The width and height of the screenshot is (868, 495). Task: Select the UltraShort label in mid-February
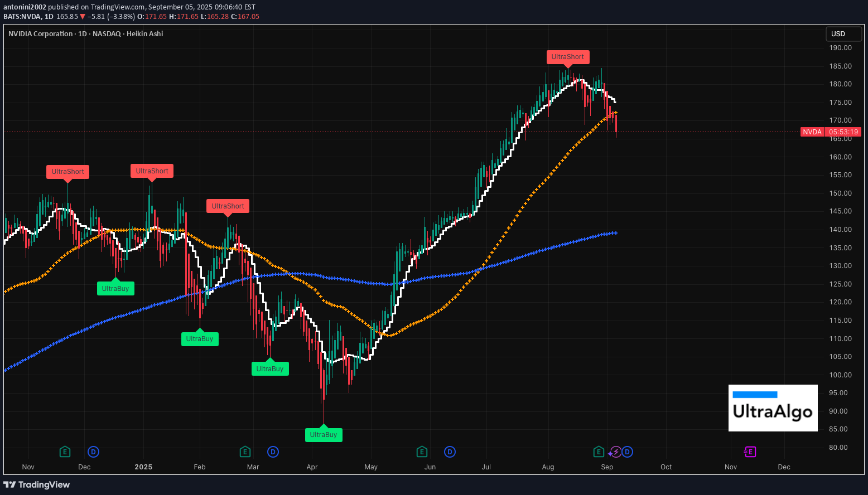tap(228, 206)
